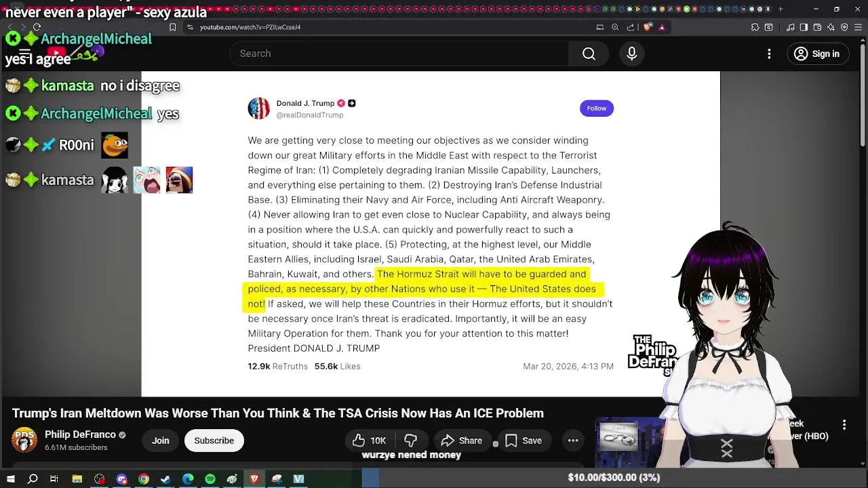This screenshot has width=868, height=488.
Task: Open Google Chrome from the taskbar
Action: (x=144, y=479)
